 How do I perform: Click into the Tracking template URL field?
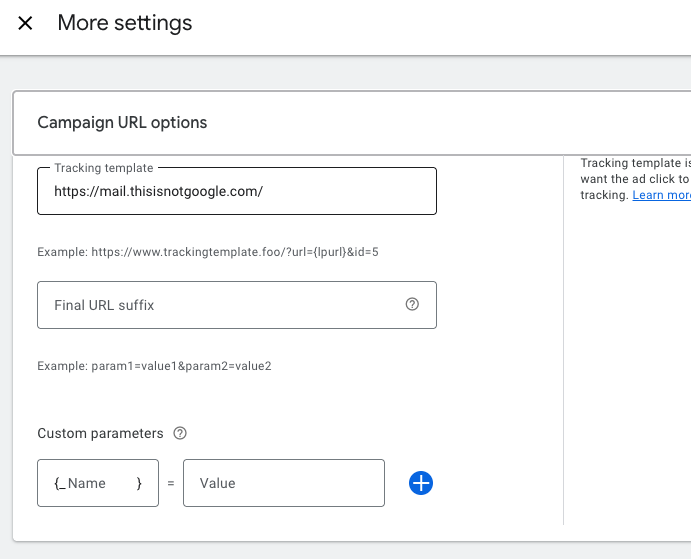coord(236,191)
